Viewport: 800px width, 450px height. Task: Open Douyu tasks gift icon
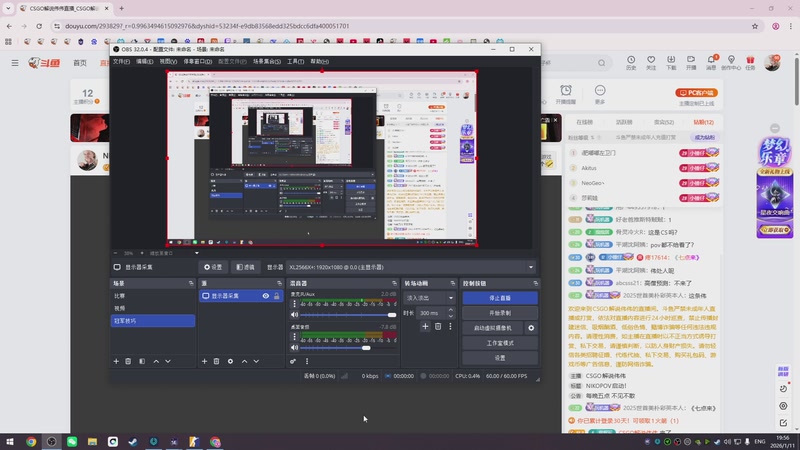click(x=750, y=63)
